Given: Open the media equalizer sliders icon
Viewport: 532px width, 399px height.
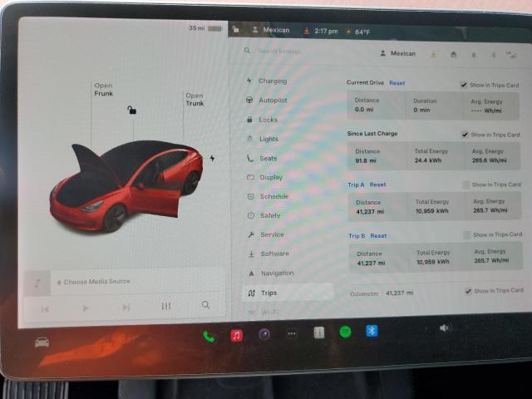Looking at the screenshot, I should [x=166, y=307].
